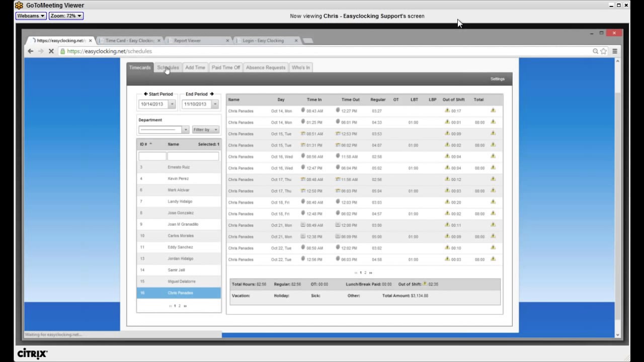This screenshot has width=644, height=362.
Task: Close the Report Viewer browser tab
Action: (x=227, y=41)
